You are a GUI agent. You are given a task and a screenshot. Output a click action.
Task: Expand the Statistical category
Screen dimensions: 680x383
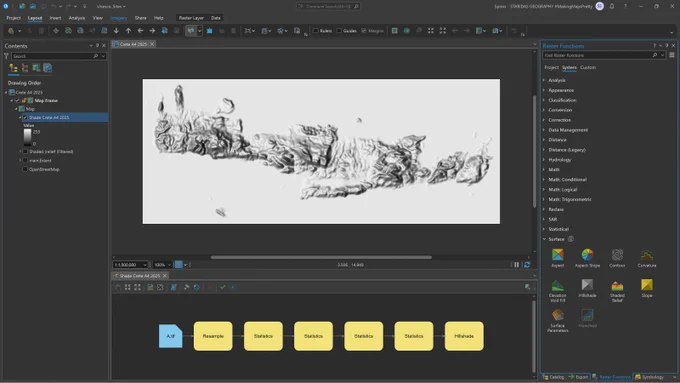pos(544,229)
